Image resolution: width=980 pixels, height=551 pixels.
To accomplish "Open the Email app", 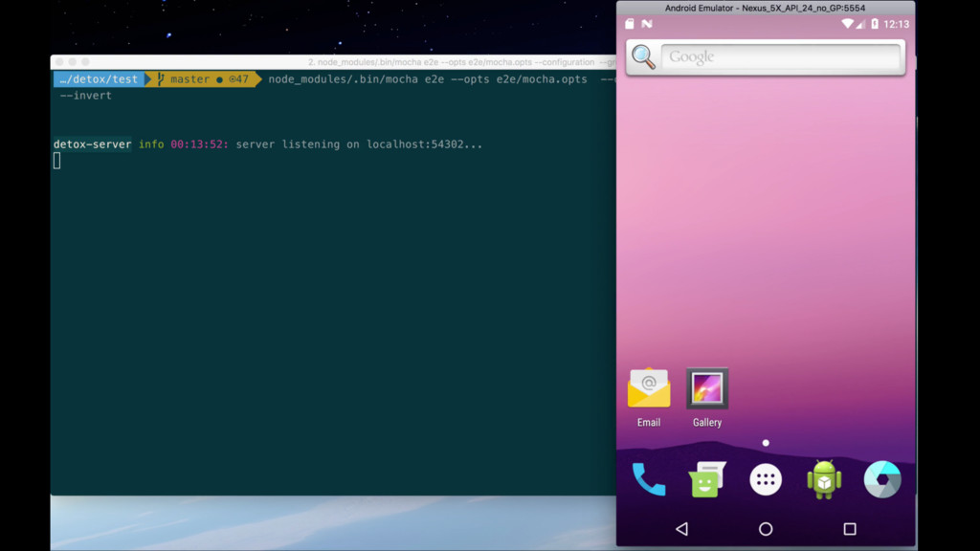I will point(649,388).
